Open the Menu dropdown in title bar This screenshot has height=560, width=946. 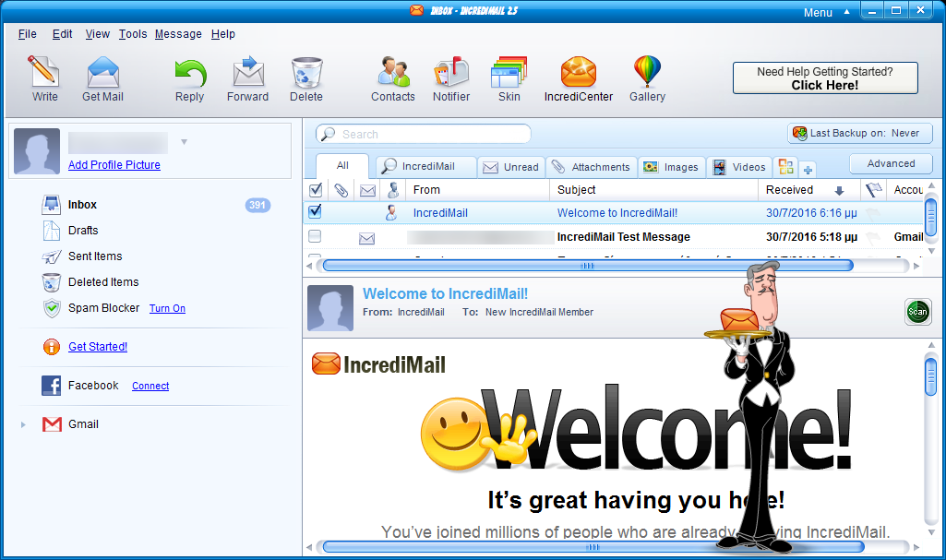tap(826, 13)
